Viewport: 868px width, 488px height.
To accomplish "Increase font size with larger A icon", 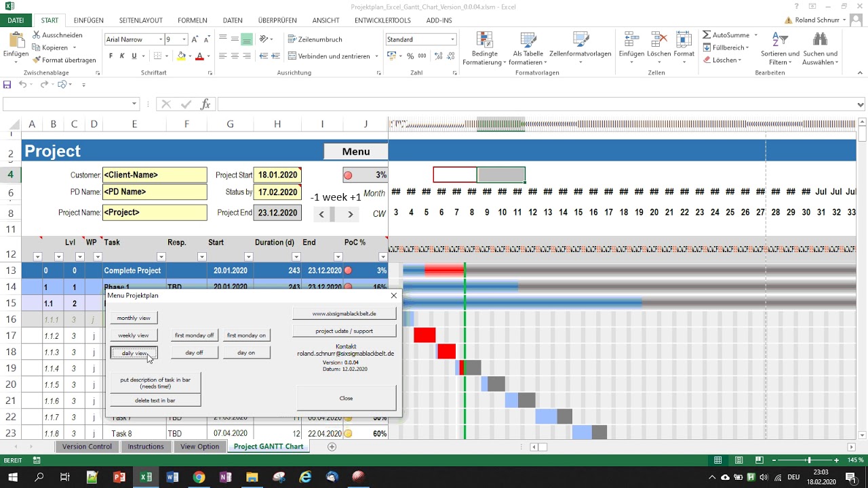I will coord(196,39).
